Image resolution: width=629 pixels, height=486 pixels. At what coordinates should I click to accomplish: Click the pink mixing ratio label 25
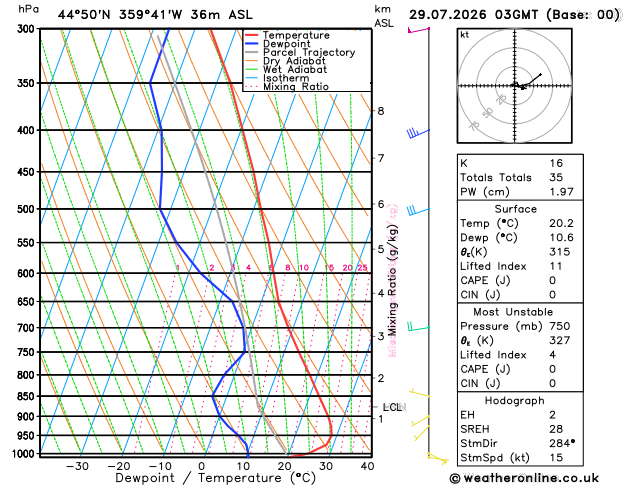(x=362, y=267)
